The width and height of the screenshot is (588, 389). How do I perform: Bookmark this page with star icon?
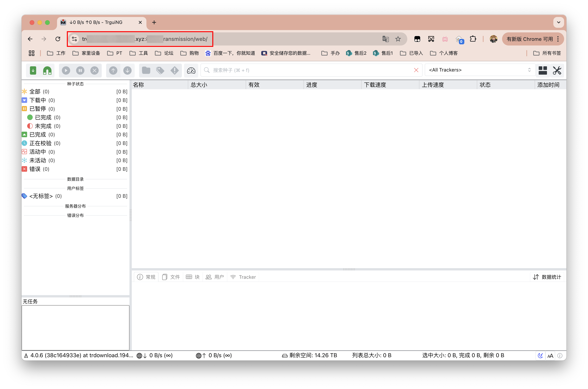coord(398,39)
